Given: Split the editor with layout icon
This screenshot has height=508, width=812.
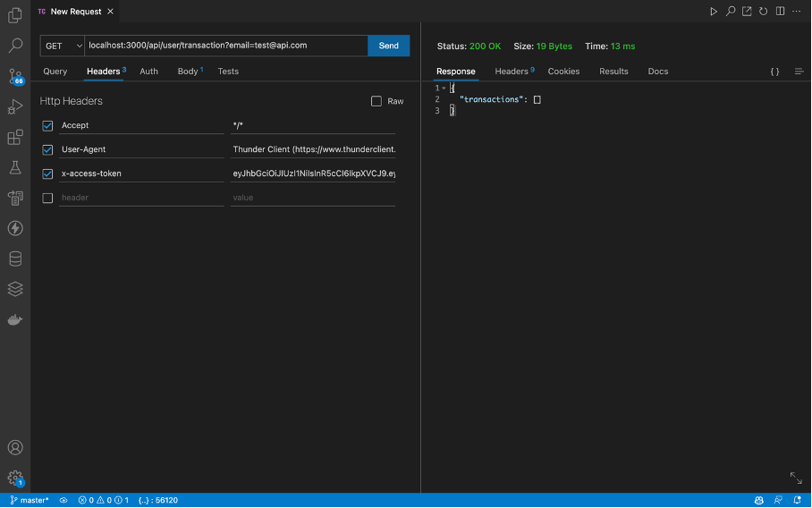Looking at the screenshot, I should pyautogui.click(x=780, y=12).
